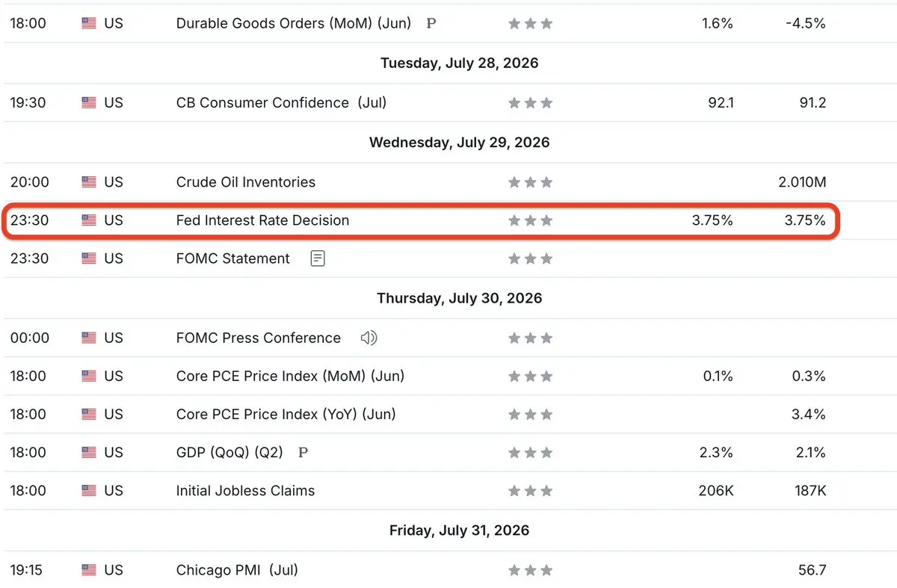
Task: Open the CB Consumer Confidence event
Action: point(281,103)
